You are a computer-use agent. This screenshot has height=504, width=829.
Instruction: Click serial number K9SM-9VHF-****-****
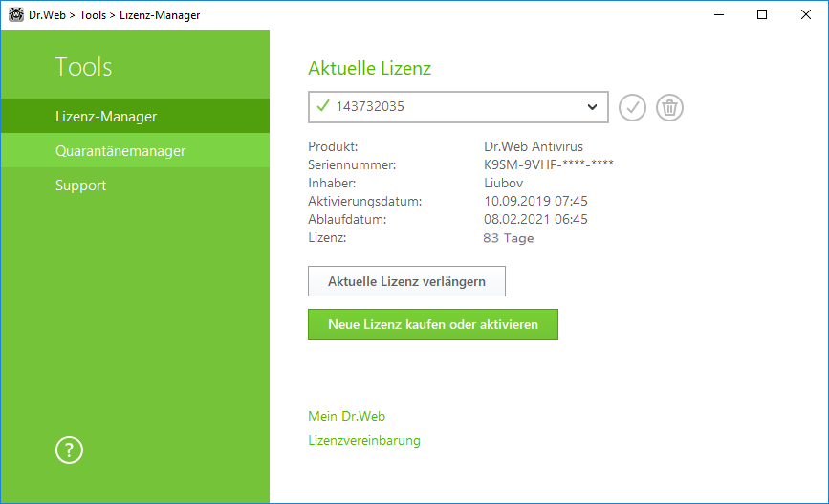(x=549, y=164)
